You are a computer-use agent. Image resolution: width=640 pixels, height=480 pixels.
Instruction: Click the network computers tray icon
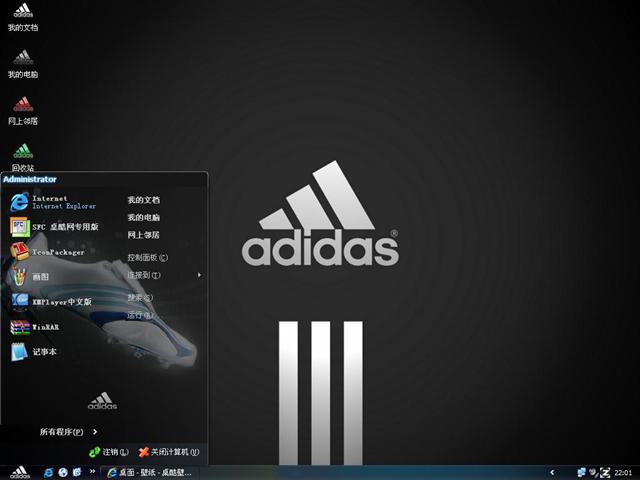[x=581, y=473]
